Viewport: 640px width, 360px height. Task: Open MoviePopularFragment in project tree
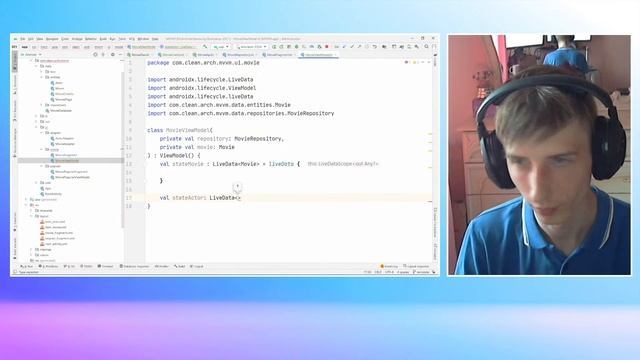coord(69,172)
